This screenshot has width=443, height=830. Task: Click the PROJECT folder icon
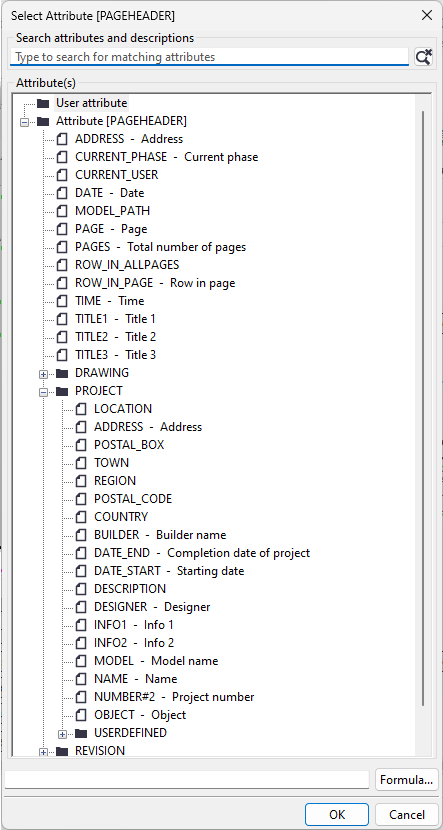62,391
